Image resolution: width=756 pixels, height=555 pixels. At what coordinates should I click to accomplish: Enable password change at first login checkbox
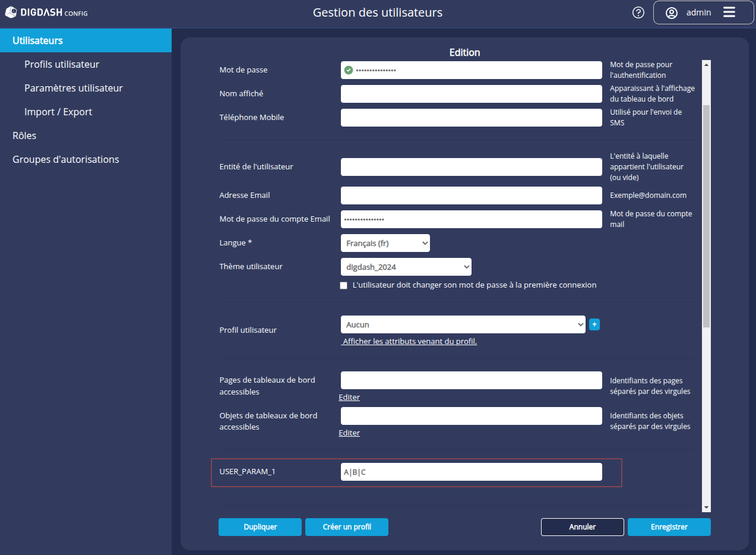click(x=343, y=285)
